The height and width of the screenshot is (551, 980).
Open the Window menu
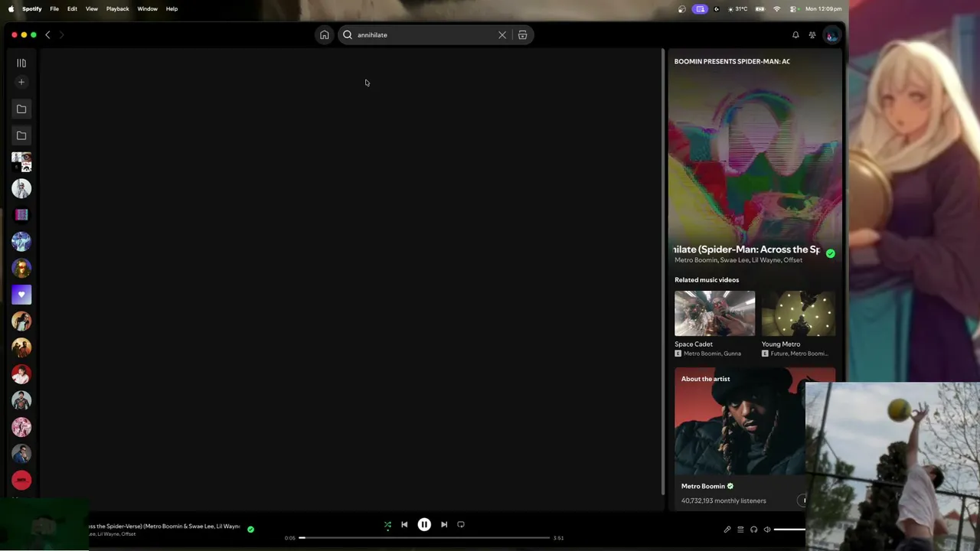click(x=147, y=8)
